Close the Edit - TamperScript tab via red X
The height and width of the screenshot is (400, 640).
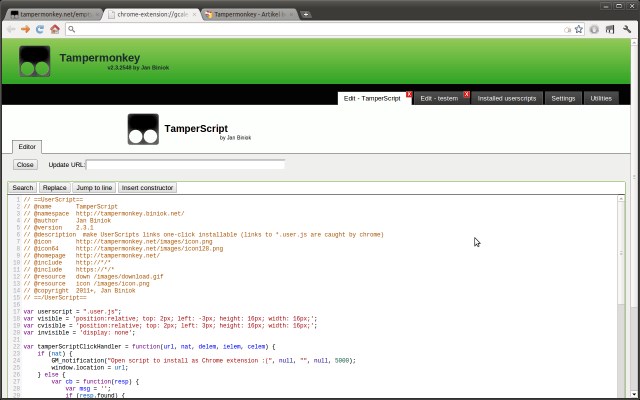409,94
